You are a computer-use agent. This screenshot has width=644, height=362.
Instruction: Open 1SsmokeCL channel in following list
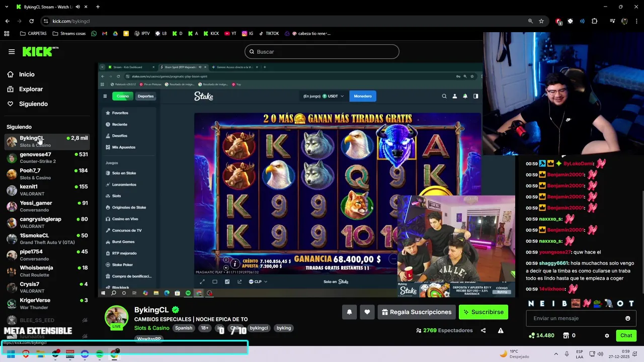coord(47,239)
